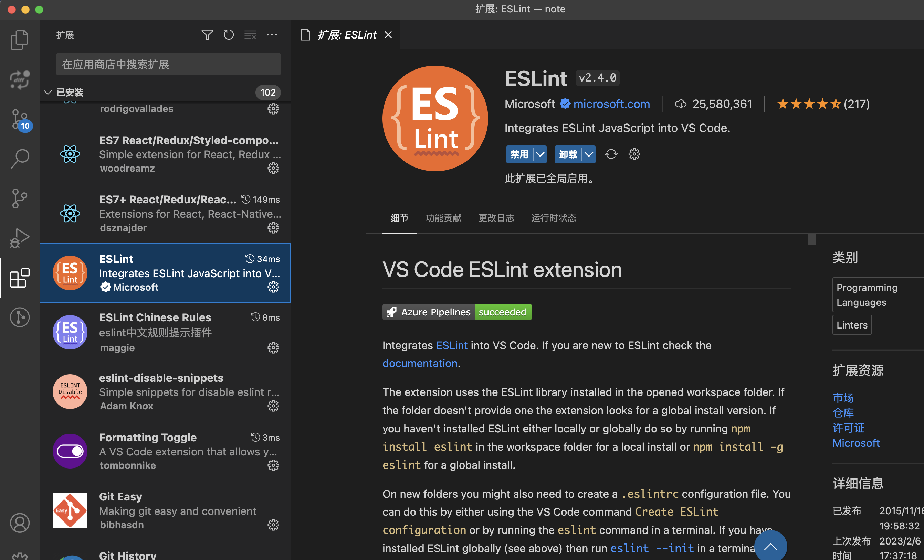Viewport: 924px width, 560px height.
Task: Select the 扩展: ESLint editor tab
Action: (x=346, y=35)
